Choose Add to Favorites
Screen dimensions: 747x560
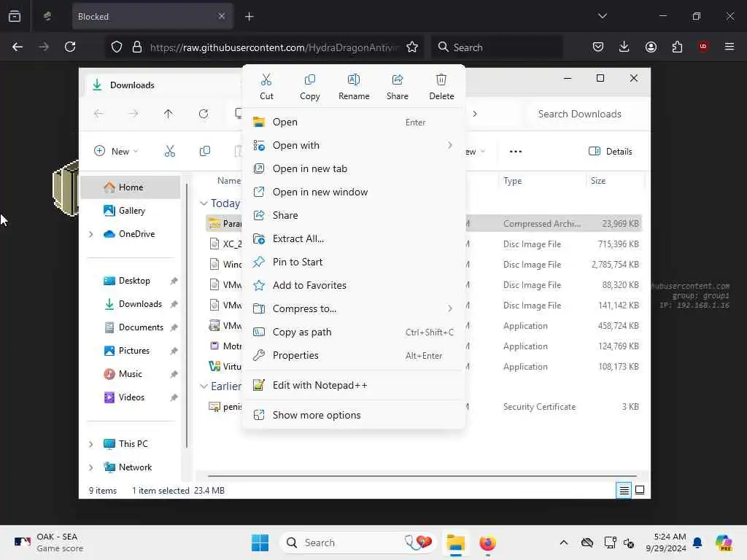[x=354, y=285]
